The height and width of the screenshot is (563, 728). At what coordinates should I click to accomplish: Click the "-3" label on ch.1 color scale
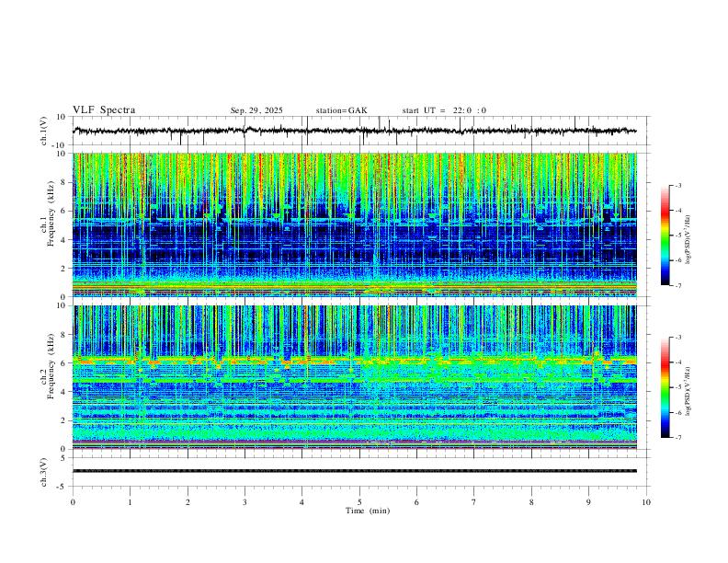pyautogui.click(x=678, y=185)
